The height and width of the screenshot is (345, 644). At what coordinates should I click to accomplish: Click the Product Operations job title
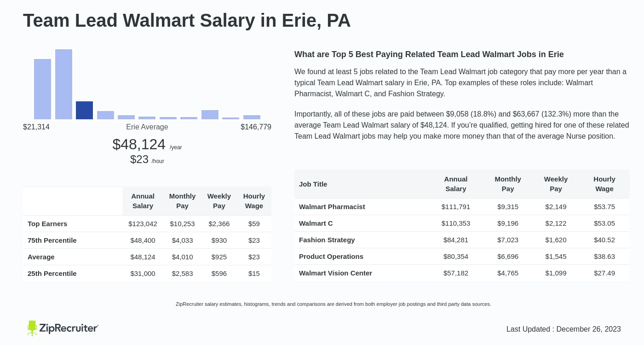click(331, 256)
